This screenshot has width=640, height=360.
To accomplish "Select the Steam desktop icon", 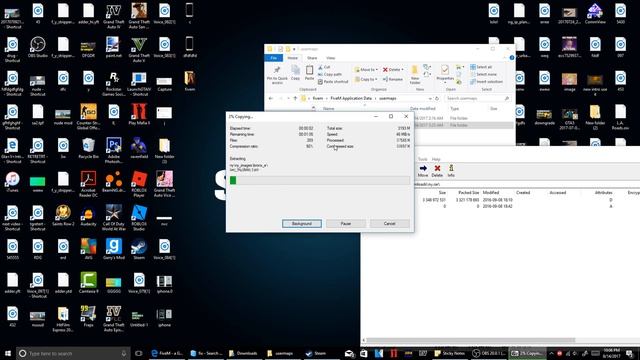I will coord(139,249).
